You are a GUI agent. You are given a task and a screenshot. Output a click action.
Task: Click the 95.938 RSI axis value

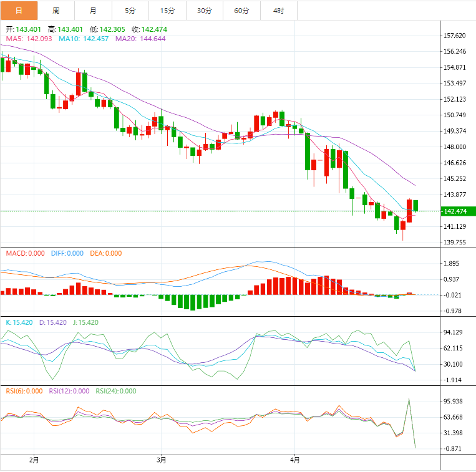pos(453,401)
